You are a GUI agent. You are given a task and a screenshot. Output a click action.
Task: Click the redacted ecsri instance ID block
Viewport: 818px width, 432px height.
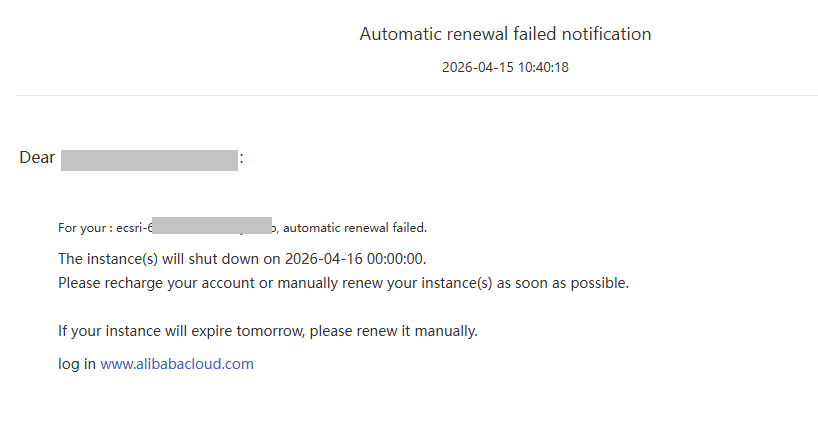[x=218, y=226]
